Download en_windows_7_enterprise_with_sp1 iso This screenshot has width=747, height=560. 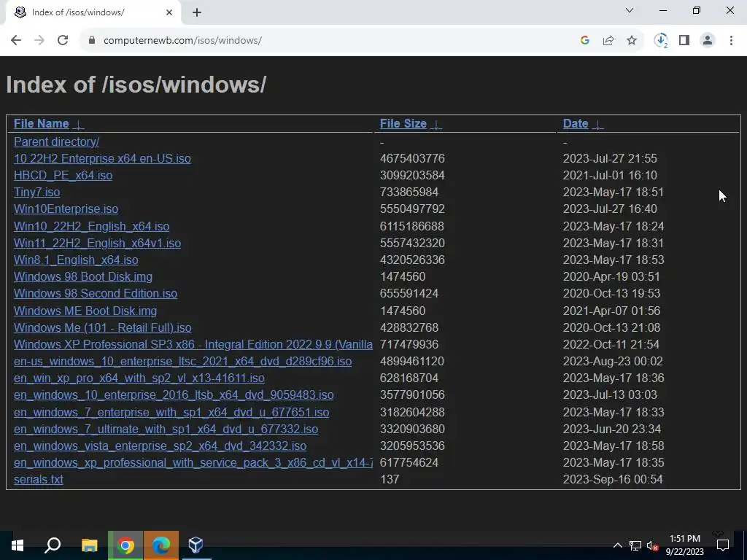point(171,412)
